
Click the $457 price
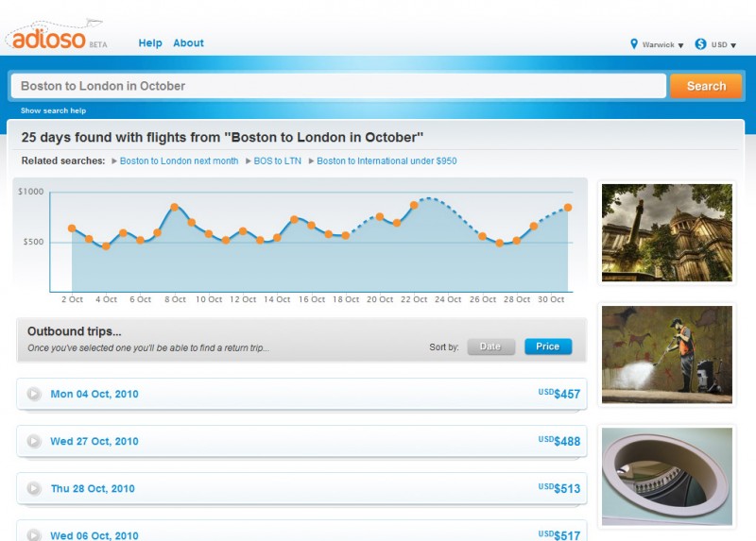coord(559,394)
